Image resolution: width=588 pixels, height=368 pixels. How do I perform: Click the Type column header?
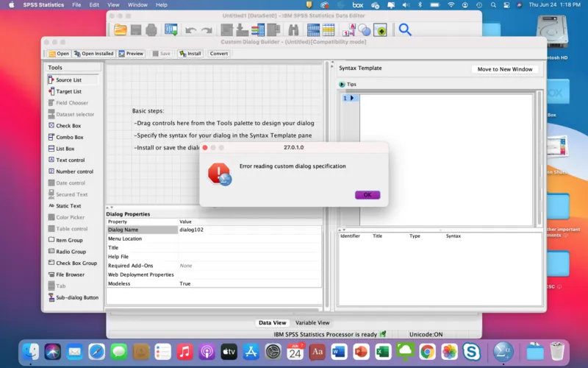[415, 236]
